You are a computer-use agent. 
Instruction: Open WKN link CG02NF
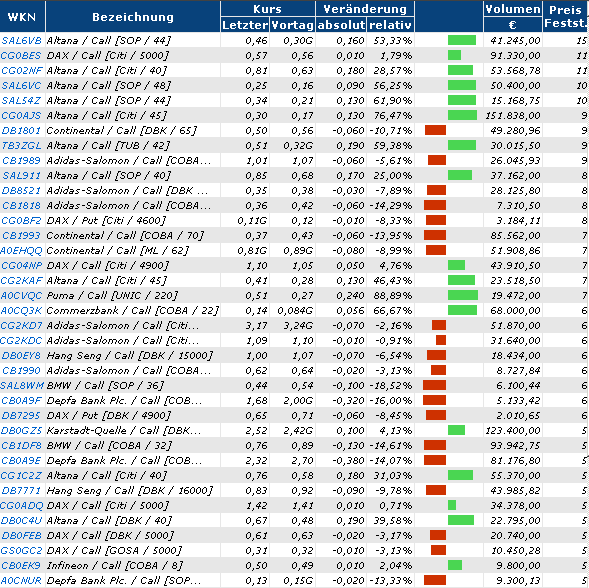(x=21, y=70)
